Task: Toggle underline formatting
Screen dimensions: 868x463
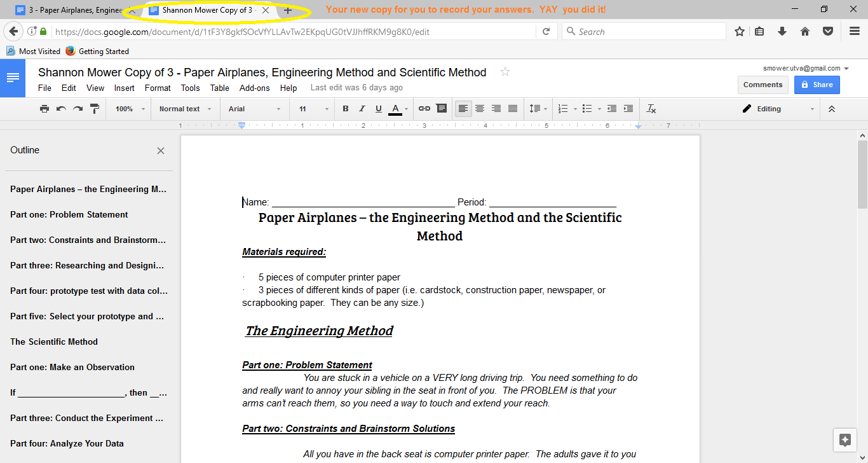Action: 377,109
